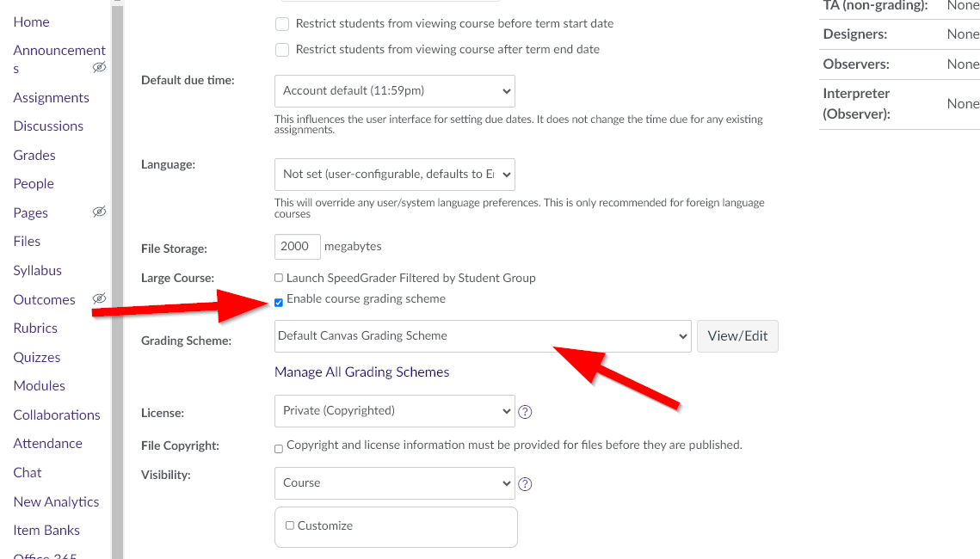
Task: Open the help icon next to Visibility
Action: point(525,484)
